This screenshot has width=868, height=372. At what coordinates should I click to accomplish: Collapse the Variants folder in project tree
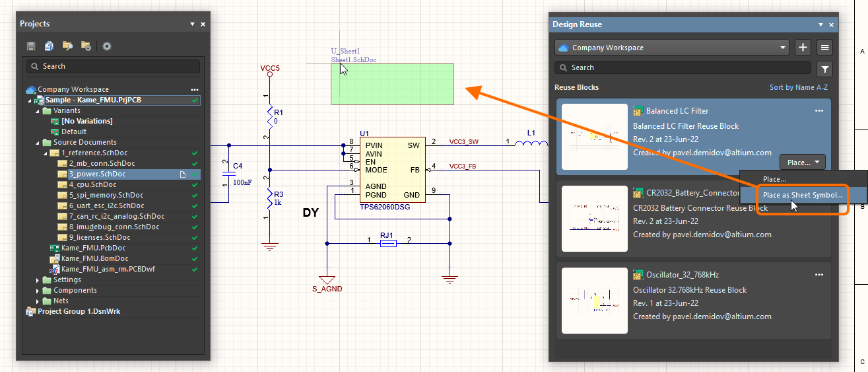pyautogui.click(x=38, y=110)
